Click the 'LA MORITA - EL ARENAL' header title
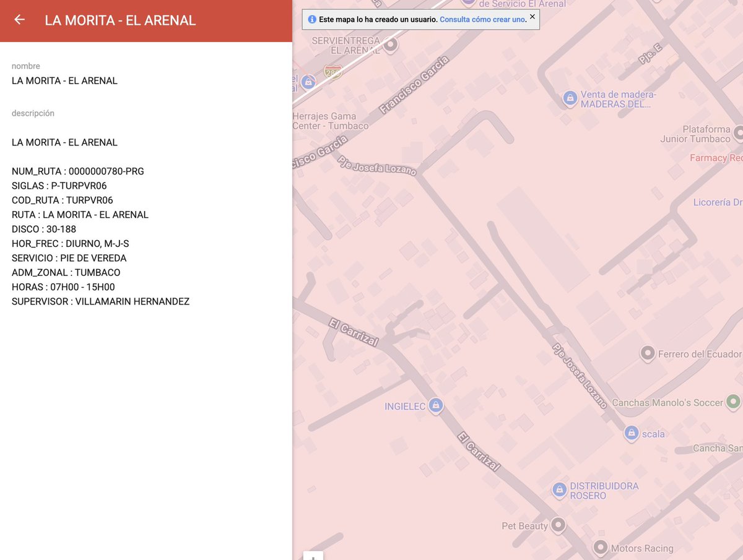 tap(120, 20)
